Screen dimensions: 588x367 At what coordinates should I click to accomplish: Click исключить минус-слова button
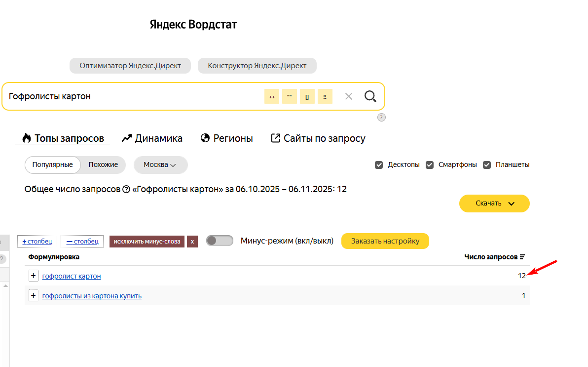tap(147, 242)
